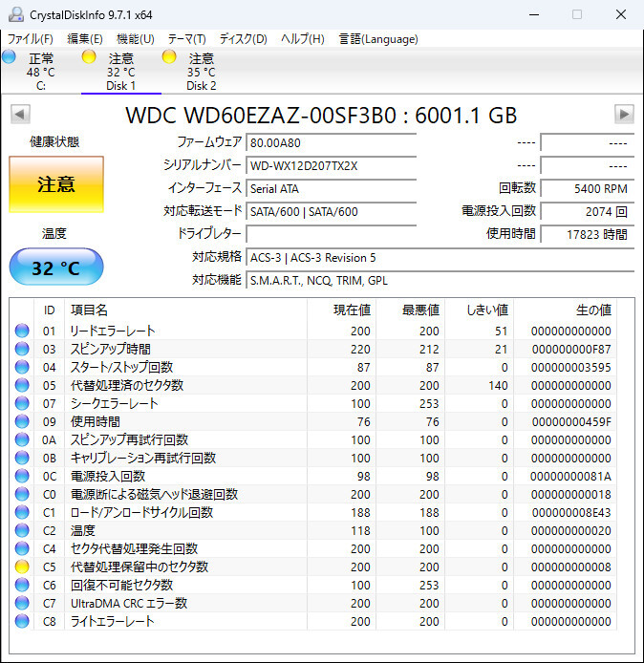
Task: Open the ファイル(F) menu
Action: (31, 39)
